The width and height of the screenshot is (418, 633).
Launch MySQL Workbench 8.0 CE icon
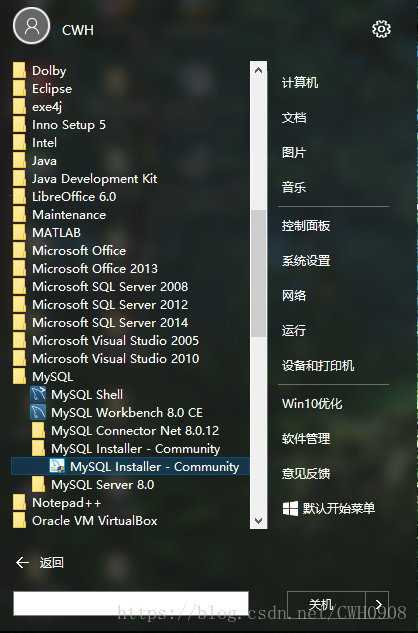pyautogui.click(x=38, y=413)
